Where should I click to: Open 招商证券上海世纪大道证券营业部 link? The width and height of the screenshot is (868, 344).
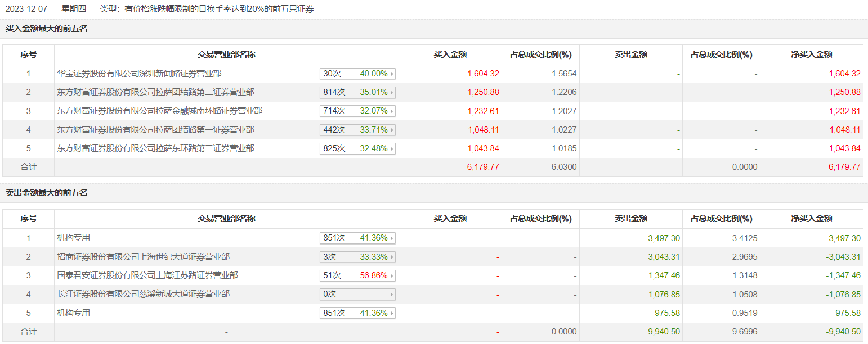point(143,257)
